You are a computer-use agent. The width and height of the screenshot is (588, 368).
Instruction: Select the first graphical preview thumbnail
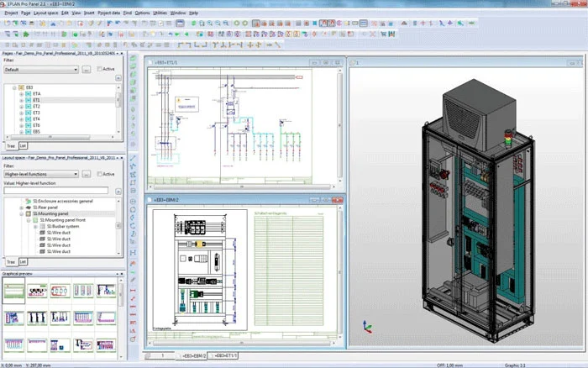(14, 291)
